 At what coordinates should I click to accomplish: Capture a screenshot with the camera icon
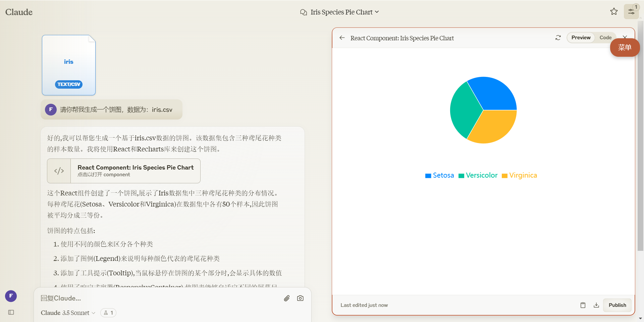tap(300, 298)
